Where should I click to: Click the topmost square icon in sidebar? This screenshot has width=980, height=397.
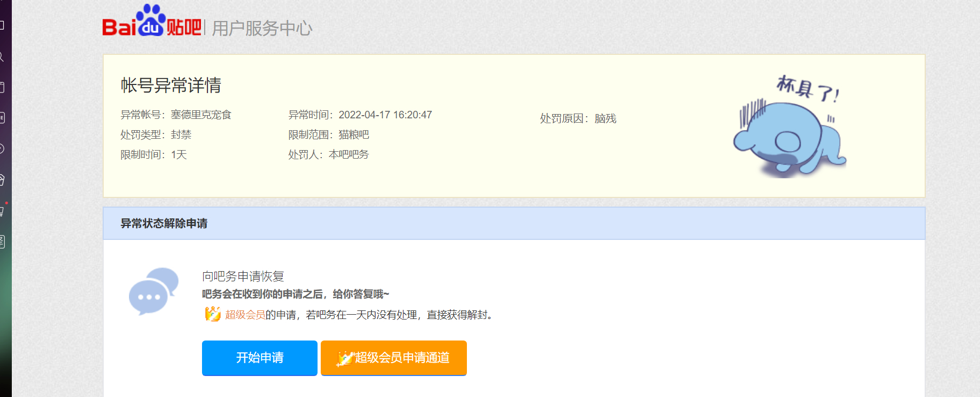[2, 25]
